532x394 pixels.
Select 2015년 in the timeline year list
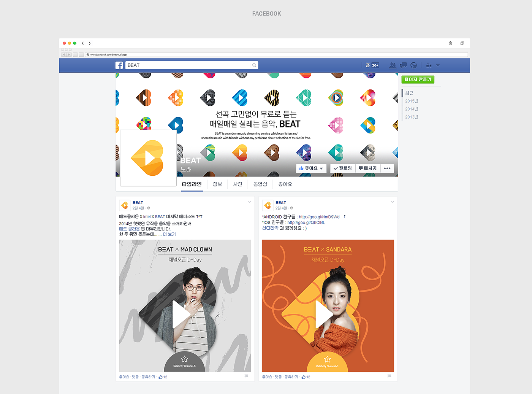[412, 101]
